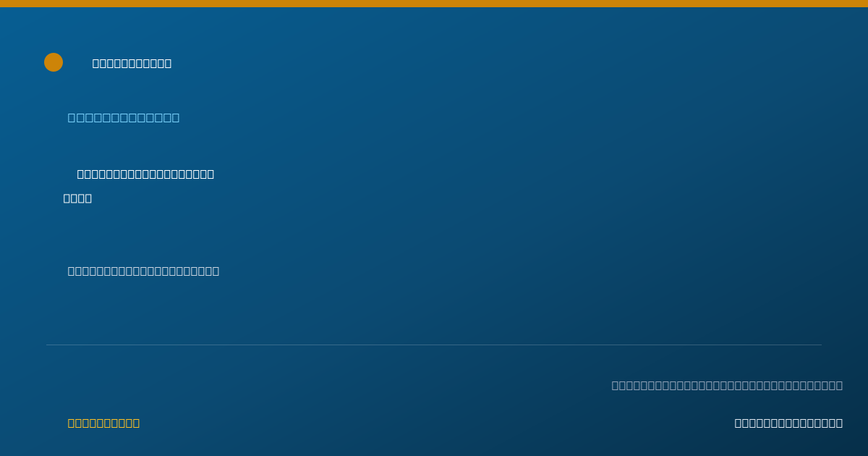Select the white title text beside the orange circle

click(x=132, y=63)
